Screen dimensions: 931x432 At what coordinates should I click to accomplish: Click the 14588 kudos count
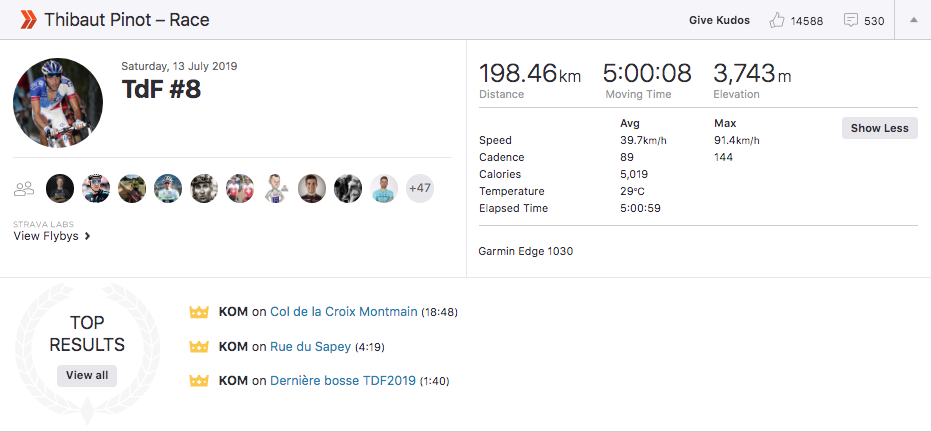(x=807, y=21)
